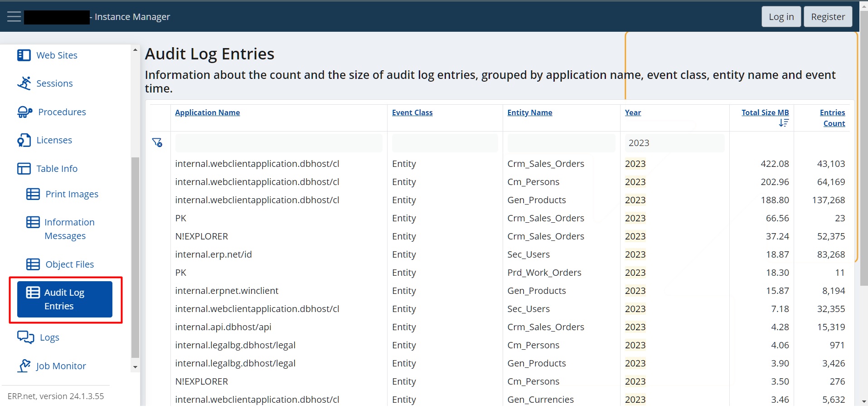
Task: Open the Table Info page
Action: pyautogui.click(x=57, y=169)
